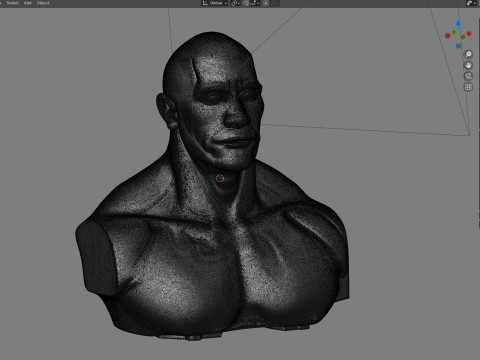The image size is (480, 360).
Task: Click the faded blue negative Z gizmo handle
Action: 459,46
